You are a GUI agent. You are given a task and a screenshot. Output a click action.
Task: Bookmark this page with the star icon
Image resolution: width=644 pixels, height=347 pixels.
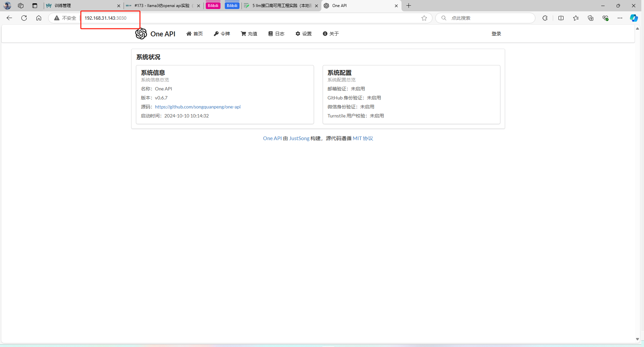(x=424, y=18)
